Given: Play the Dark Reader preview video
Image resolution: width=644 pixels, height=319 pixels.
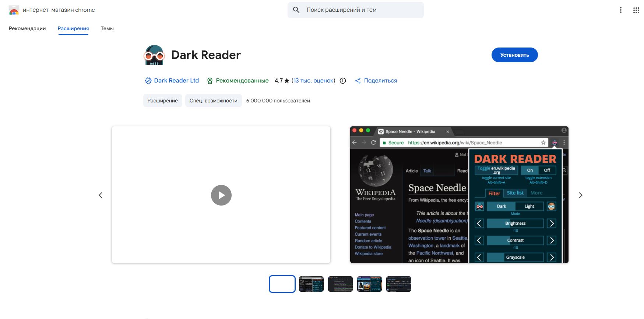Looking at the screenshot, I should click(221, 195).
